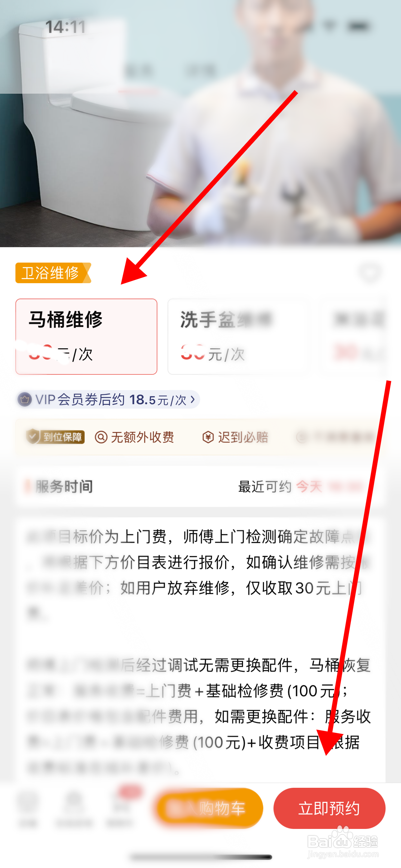Tap the home indicator bar at the bottom of the screen
The width and height of the screenshot is (401, 868).
click(201, 857)
